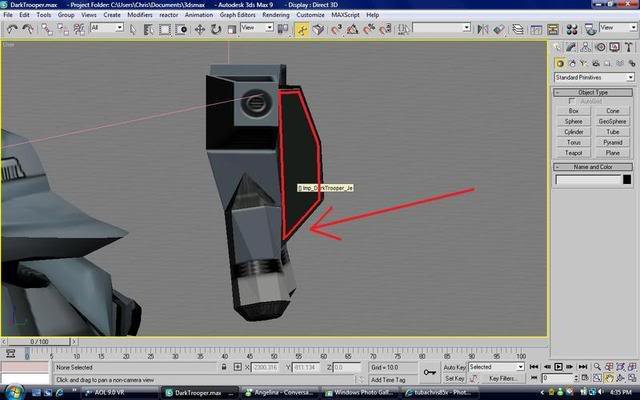Switch to the Modify command panel tab
Screen dimensions: 640x400
[571, 47]
